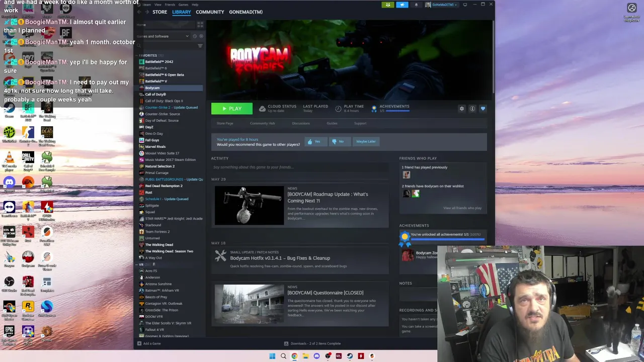Open game settings gear icon
Image resolution: width=644 pixels, height=362 pixels.
(462, 109)
